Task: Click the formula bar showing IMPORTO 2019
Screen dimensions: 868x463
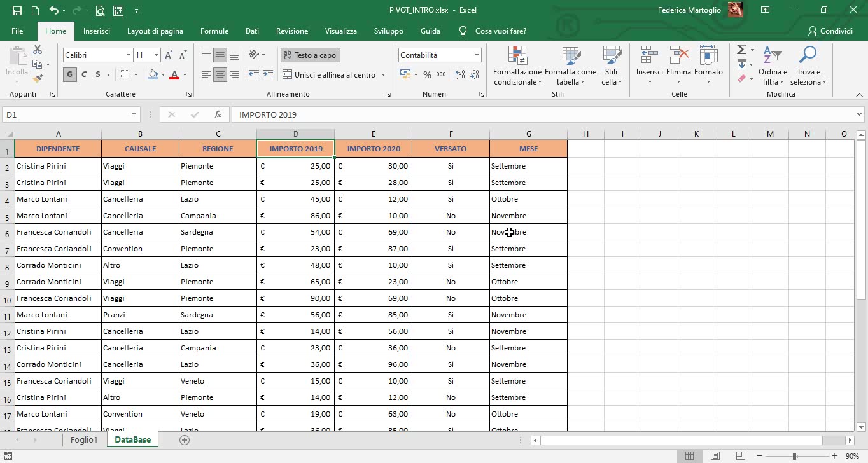Action: [542, 114]
